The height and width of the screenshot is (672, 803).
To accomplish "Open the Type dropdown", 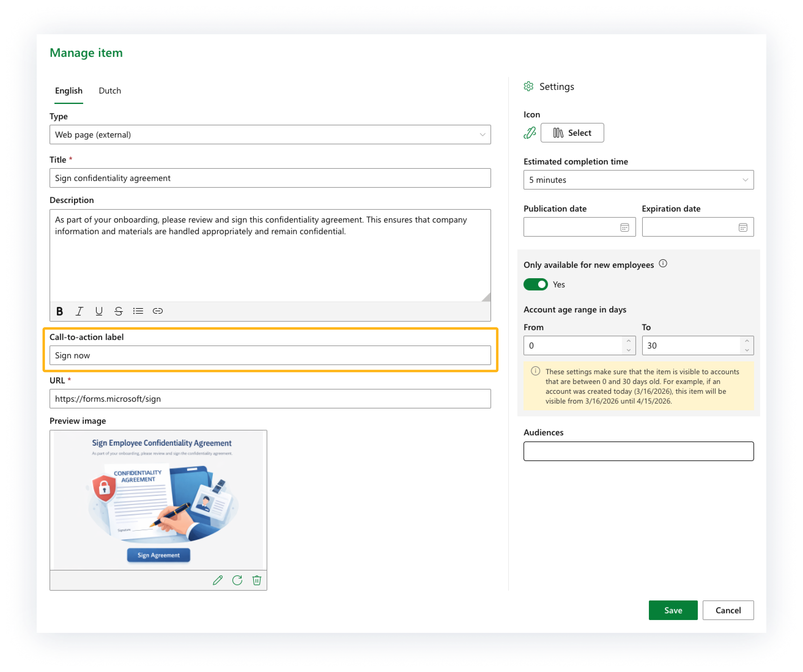I will point(270,135).
